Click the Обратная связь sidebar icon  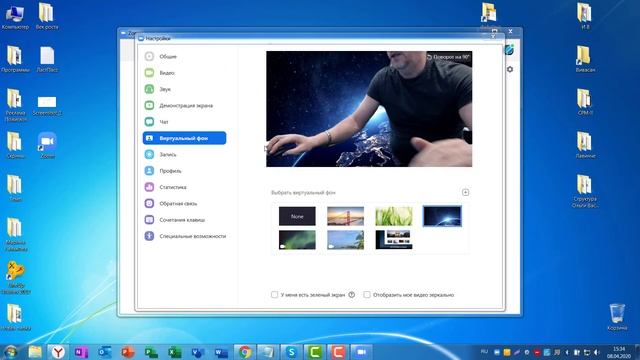pyautogui.click(x=149, y=203)
